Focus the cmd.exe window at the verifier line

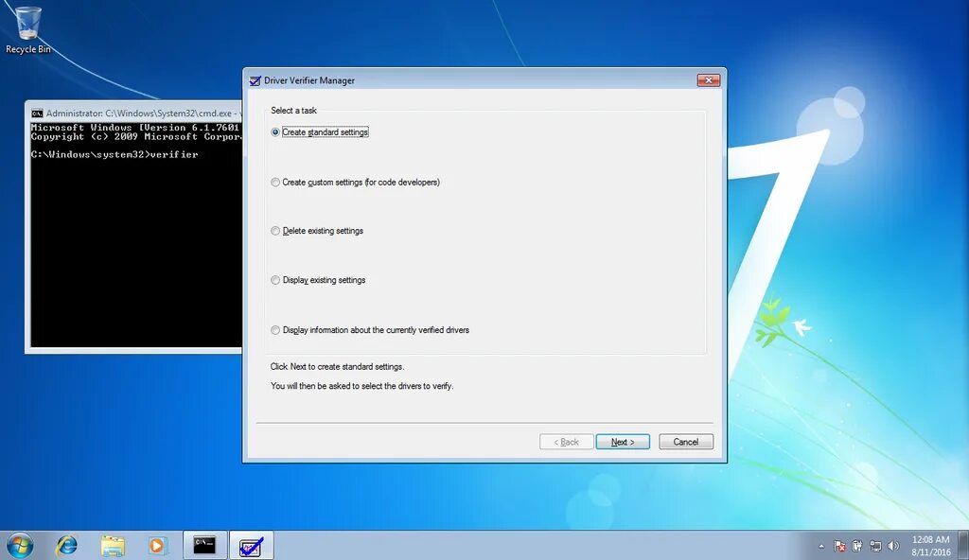coord(115,154)
